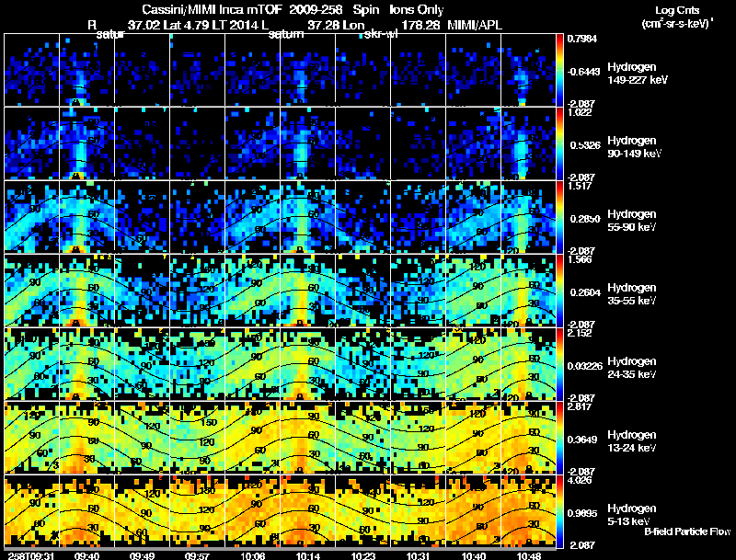Click the color bar beside Hydrogen 149-227 keV
The width and height of the screenshot is (736, 560).
pyautogui.click(x=559, y=70)
